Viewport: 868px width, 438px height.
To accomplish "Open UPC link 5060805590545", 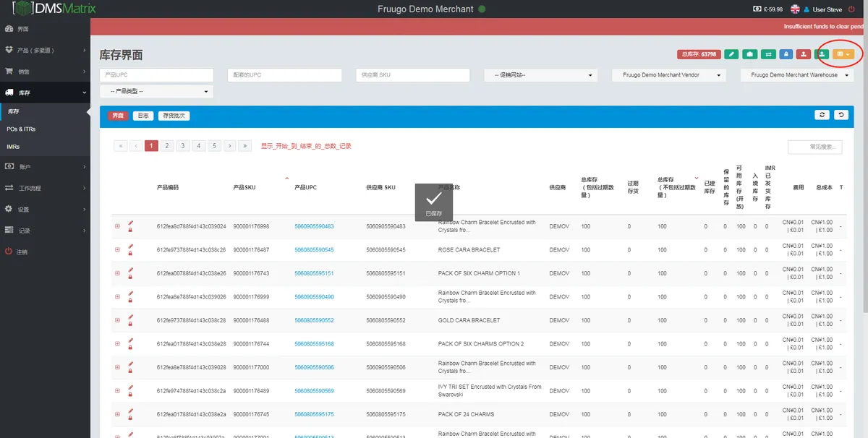I will coord(314,250).
